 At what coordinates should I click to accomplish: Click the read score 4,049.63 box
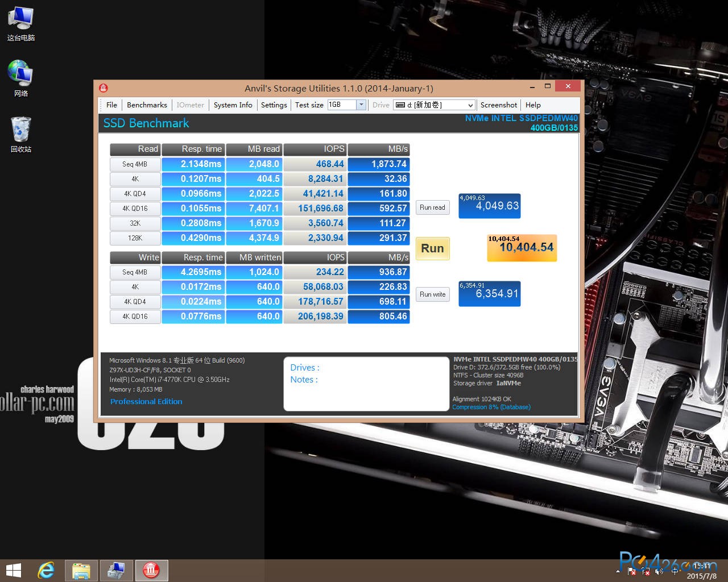[x=489, y=206]
